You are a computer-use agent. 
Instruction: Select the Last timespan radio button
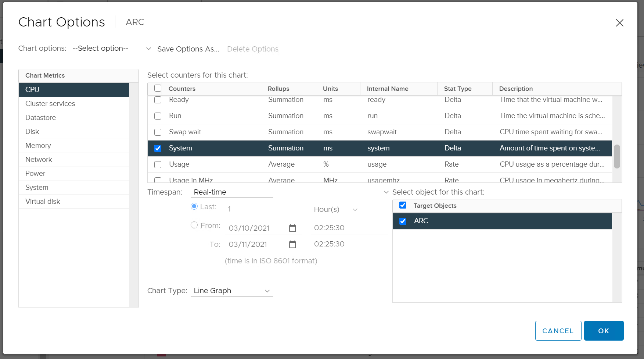point(194,206)
